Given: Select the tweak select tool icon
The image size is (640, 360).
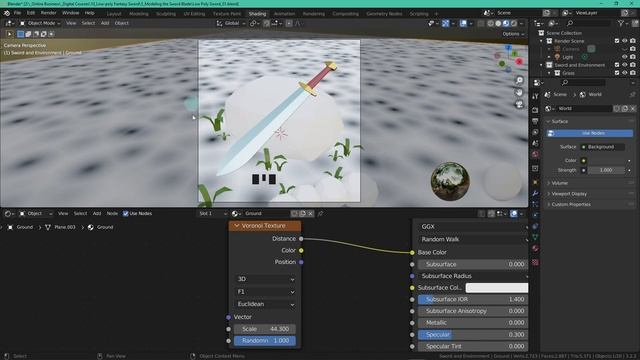Looking at the screenshot, I should (x=9, y=34).
